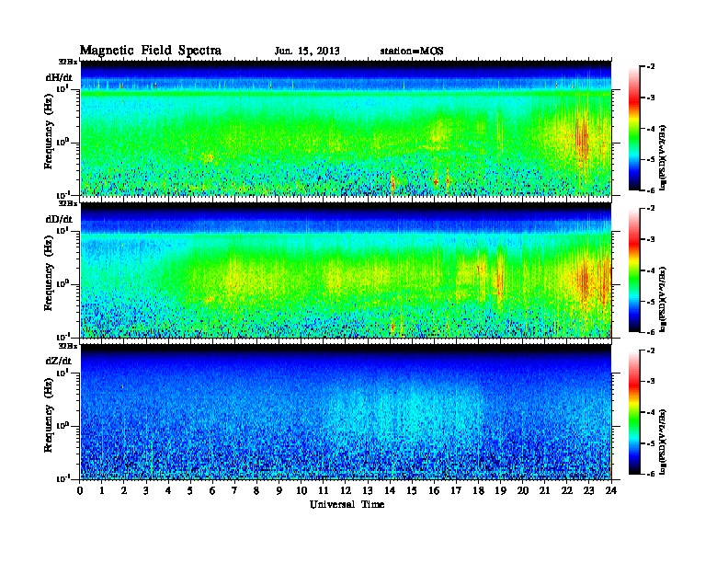Click hour tick label "6" on time axis
Image resolution: width=728 pixels, height=563 pixels.
click(x=213, y=491)
